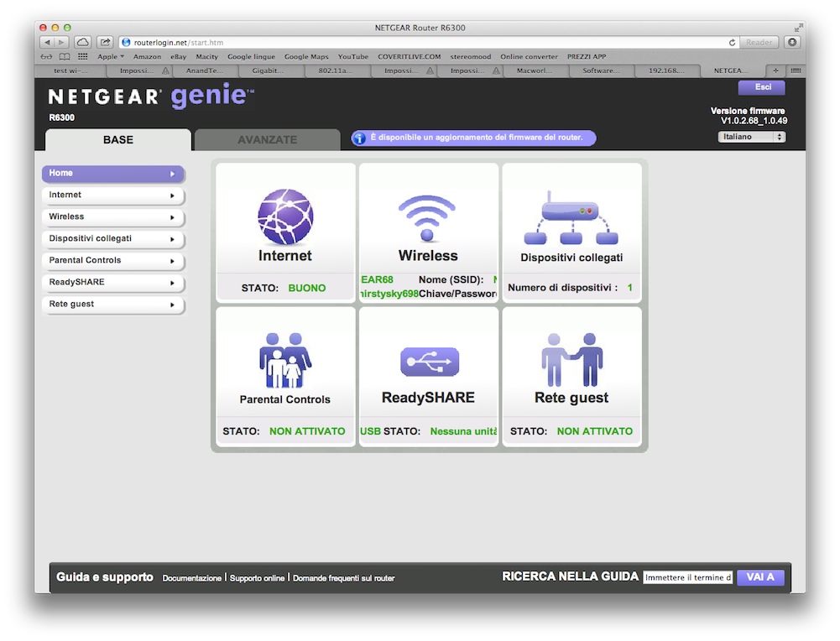The image size is (840, 641).
Task: Click the Esci logout button
Action: (762, 87)
